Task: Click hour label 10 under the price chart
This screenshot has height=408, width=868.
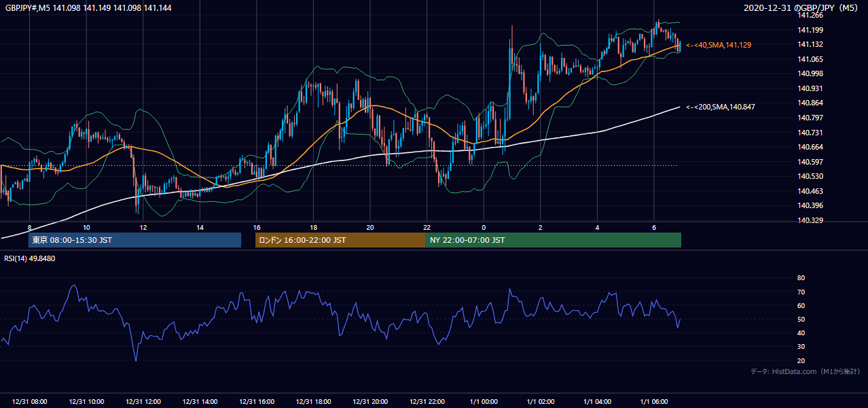Action: point(86,227)
